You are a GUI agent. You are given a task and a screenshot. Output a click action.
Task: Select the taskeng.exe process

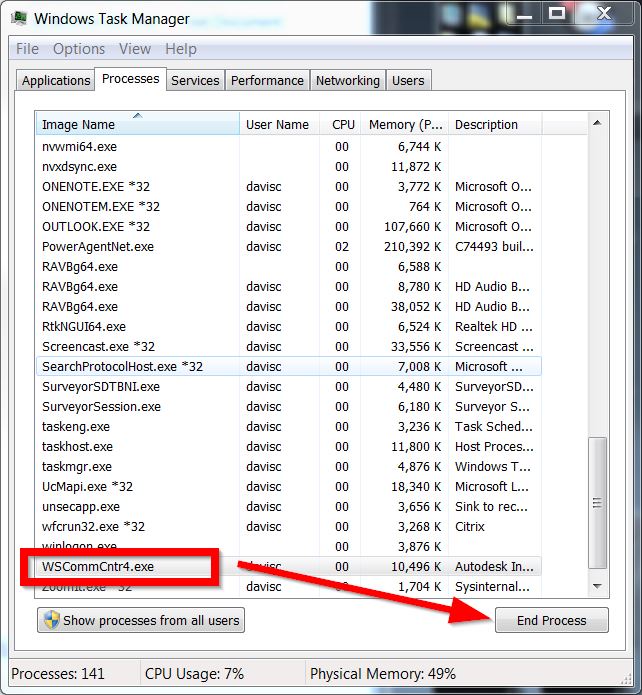tap(289, 427)
